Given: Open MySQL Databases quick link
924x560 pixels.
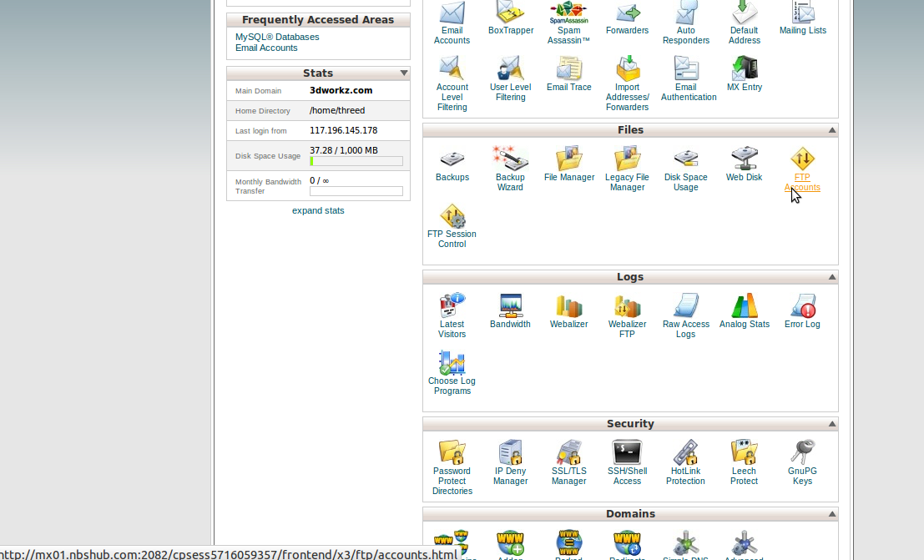Looking at the screenshot, I should click(x=277, y=37).
